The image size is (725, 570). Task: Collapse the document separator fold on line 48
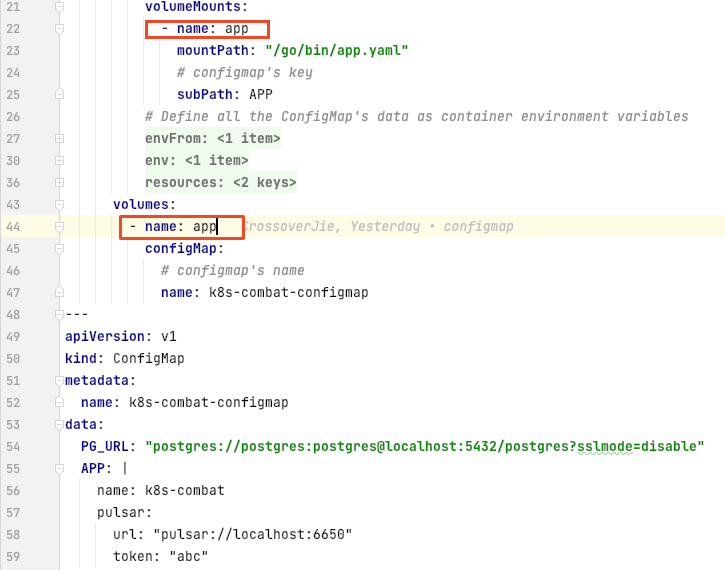(x=59, y=314)
